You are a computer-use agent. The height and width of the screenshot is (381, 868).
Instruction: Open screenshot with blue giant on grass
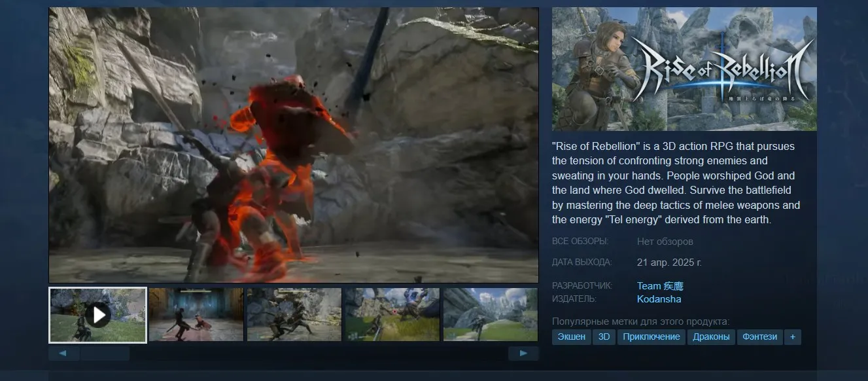pyautogui.click(x=392, y=315)
